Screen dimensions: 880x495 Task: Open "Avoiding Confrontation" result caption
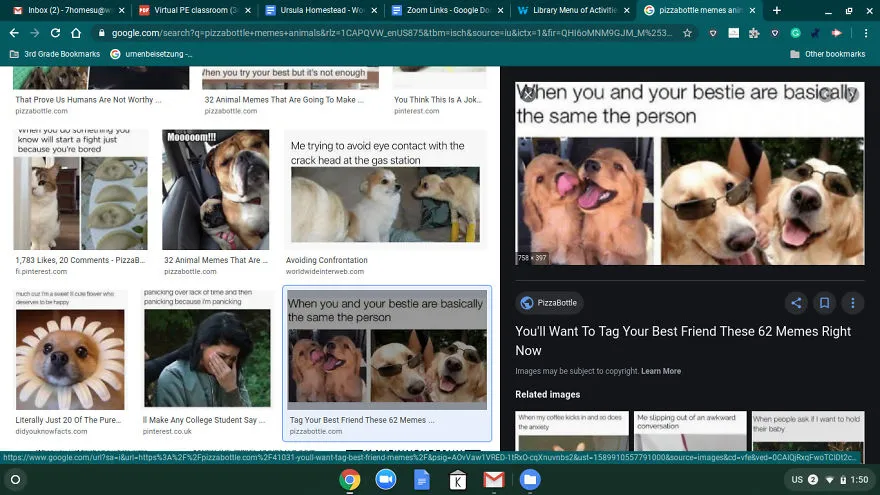pyautogui.click(x=327, y=260)
